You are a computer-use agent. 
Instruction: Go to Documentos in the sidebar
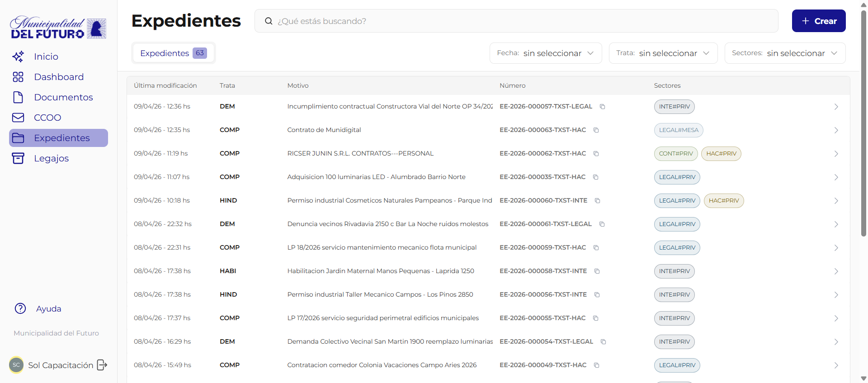63,97
